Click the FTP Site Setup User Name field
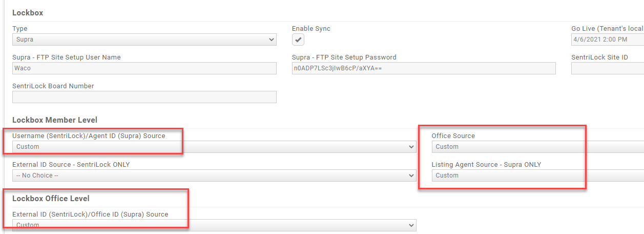Image resolution: width=644 pixels, height=234 pixels. click(144, 68)
